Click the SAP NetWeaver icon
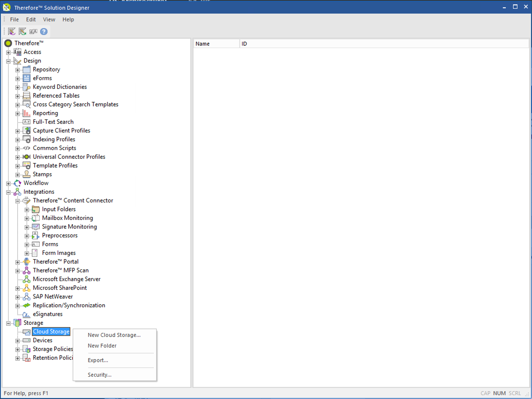 (x=26, y=296)
